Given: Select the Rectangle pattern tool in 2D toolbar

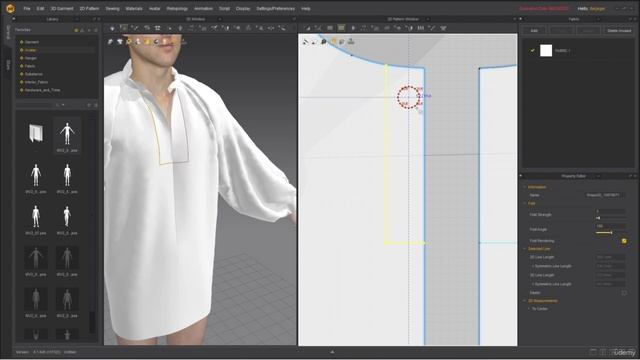Looking at the screenshot, I should pos(330,28).
